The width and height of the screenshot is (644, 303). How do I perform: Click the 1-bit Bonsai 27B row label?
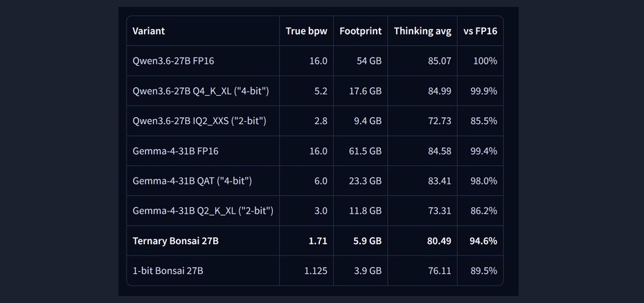[168, 271]
